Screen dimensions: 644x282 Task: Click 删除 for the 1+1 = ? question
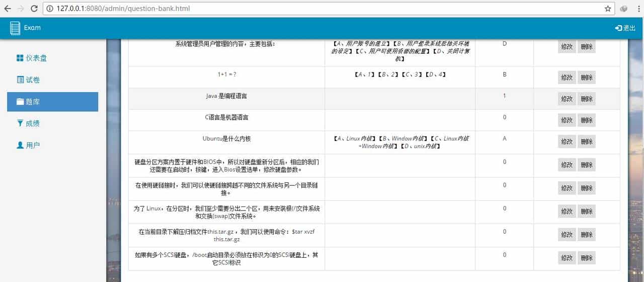tap(586, 78)
